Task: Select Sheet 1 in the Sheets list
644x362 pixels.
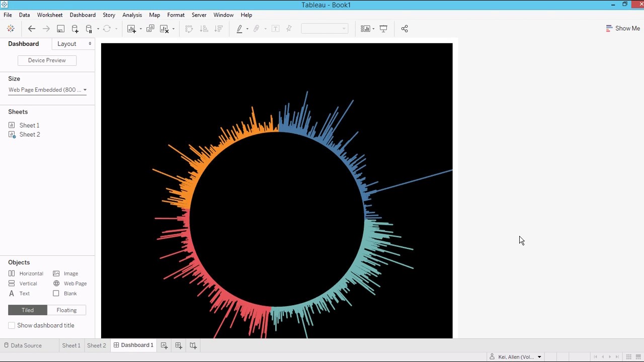Action: tap(29, 125)
